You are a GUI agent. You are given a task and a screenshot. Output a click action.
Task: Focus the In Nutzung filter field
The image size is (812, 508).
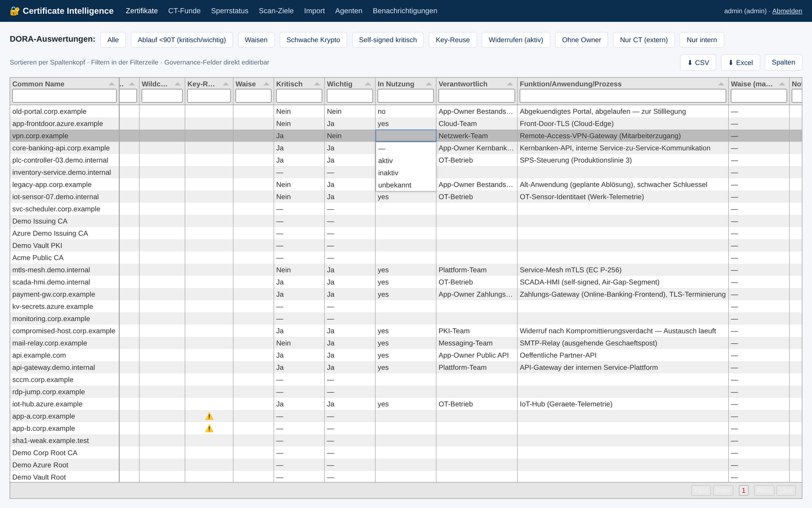405,96
